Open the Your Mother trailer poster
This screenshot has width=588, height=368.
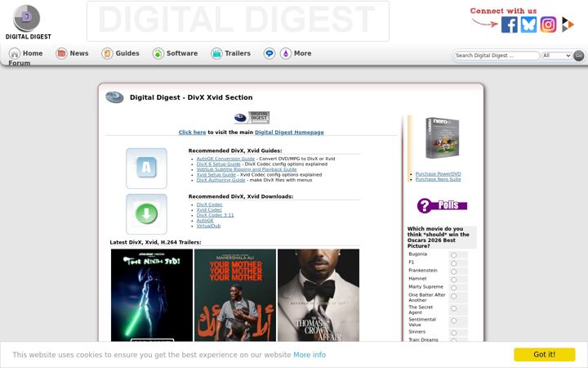coord(234,295)
